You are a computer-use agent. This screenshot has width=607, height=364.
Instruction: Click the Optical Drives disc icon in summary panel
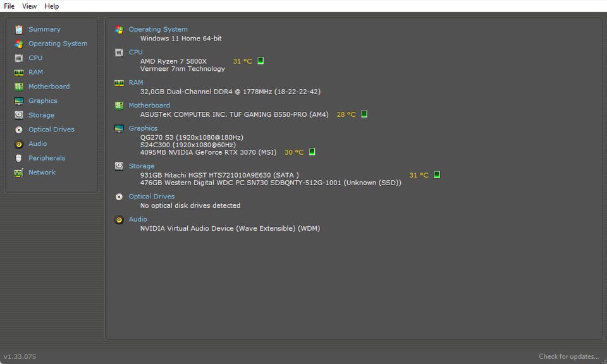click(x=119, y=197)
